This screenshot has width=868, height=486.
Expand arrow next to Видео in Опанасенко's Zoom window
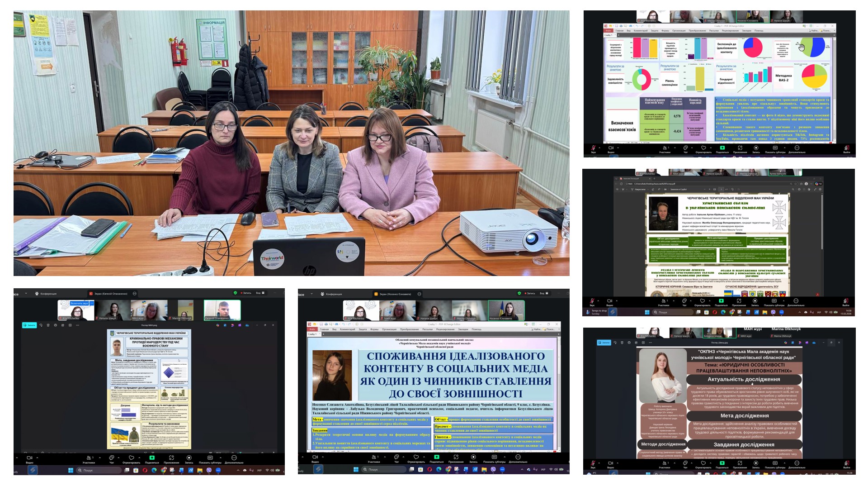[38, 457]
